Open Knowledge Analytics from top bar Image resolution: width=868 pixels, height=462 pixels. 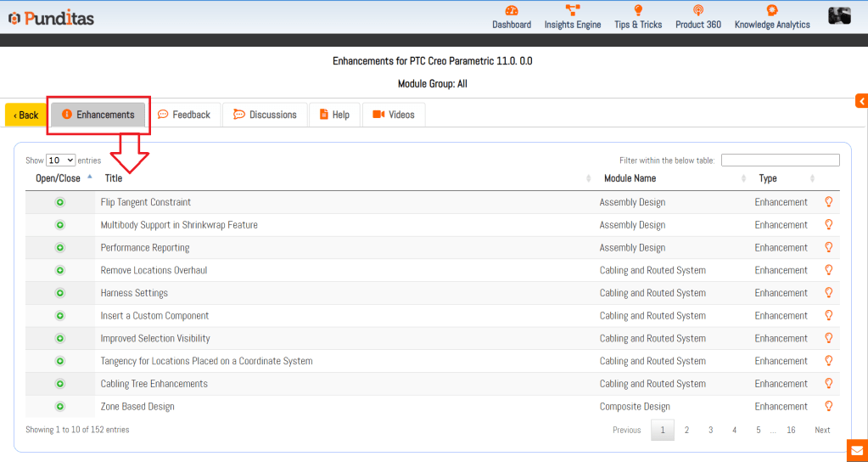coord(771,11)
